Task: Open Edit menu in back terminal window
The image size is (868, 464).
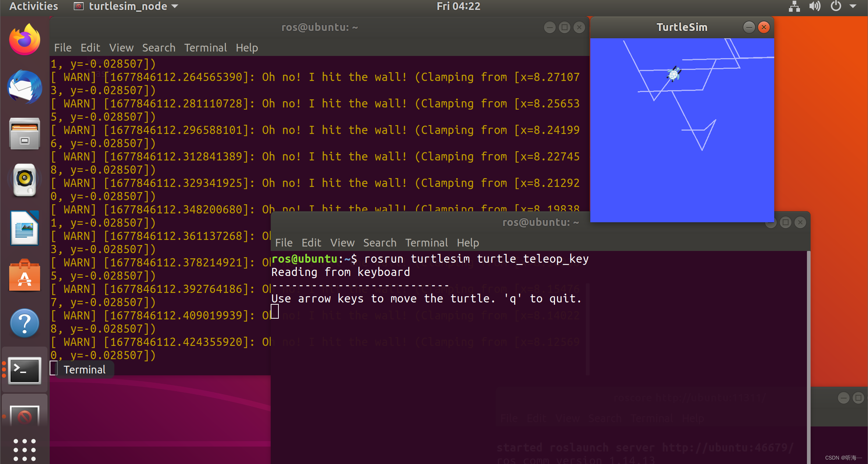Action: (x=90, y=48)
